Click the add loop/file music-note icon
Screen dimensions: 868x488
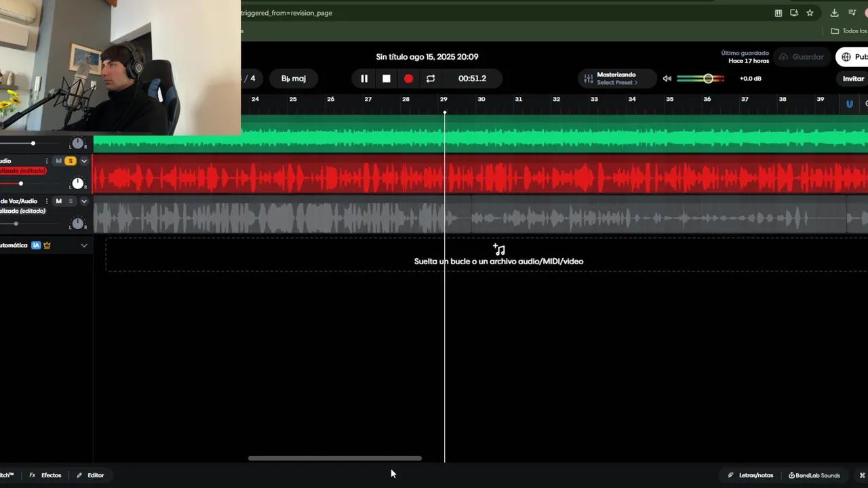pos(499,249)
